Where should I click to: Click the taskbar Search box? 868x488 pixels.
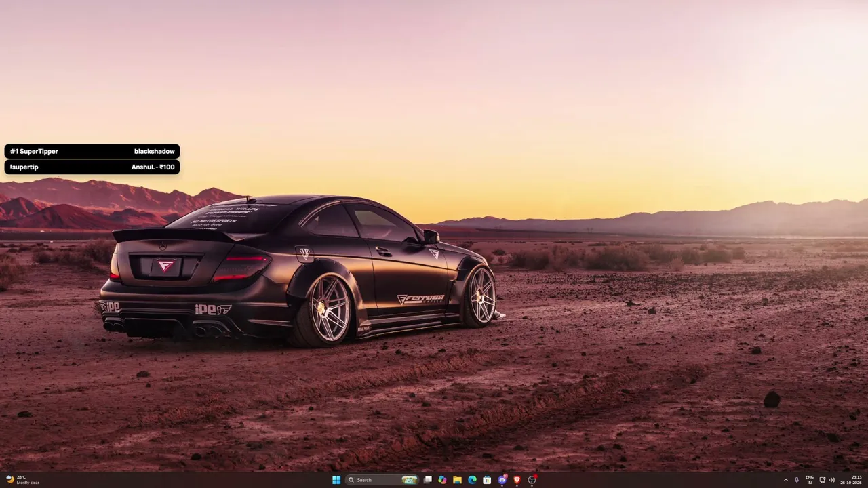click(x=382, y=480)
